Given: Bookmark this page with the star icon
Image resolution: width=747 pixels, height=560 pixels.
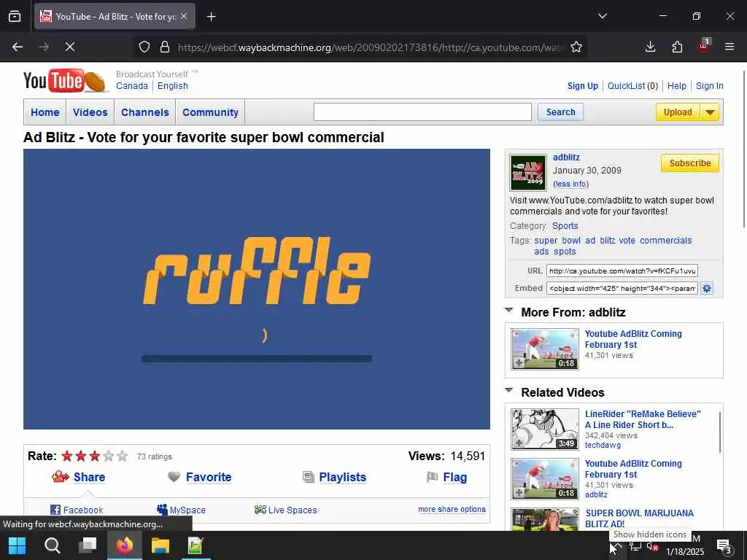Looking at the screenshot, I should [x=576, y=47].
